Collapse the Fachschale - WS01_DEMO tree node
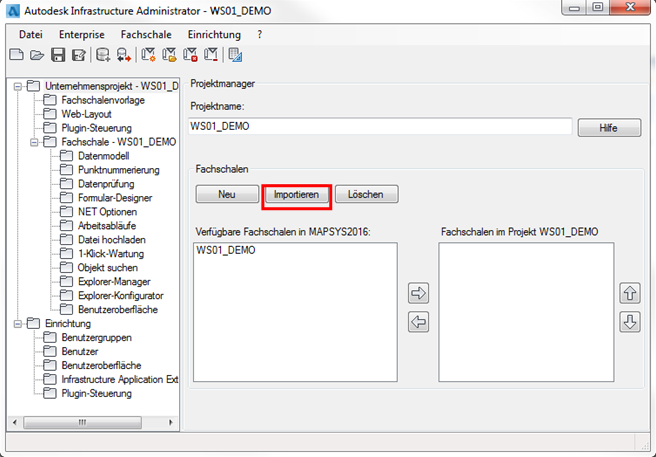Image resolution: width=656 pixels, height=457 pixels. [x=34, y=143]
